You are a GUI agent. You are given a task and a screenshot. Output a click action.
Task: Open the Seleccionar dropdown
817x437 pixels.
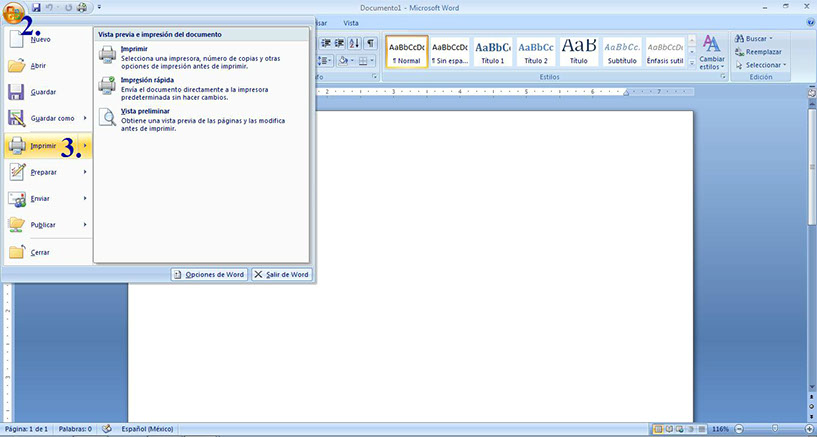761,65
